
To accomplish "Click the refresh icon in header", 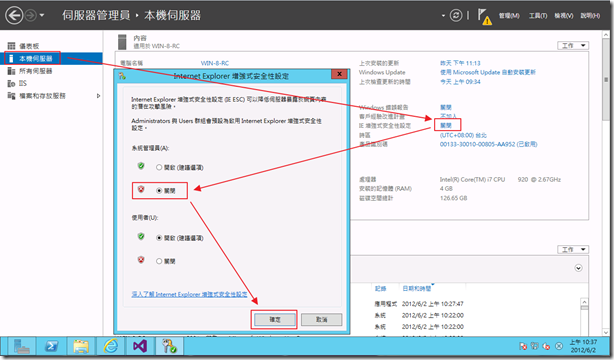I will [x=456, y=16].
